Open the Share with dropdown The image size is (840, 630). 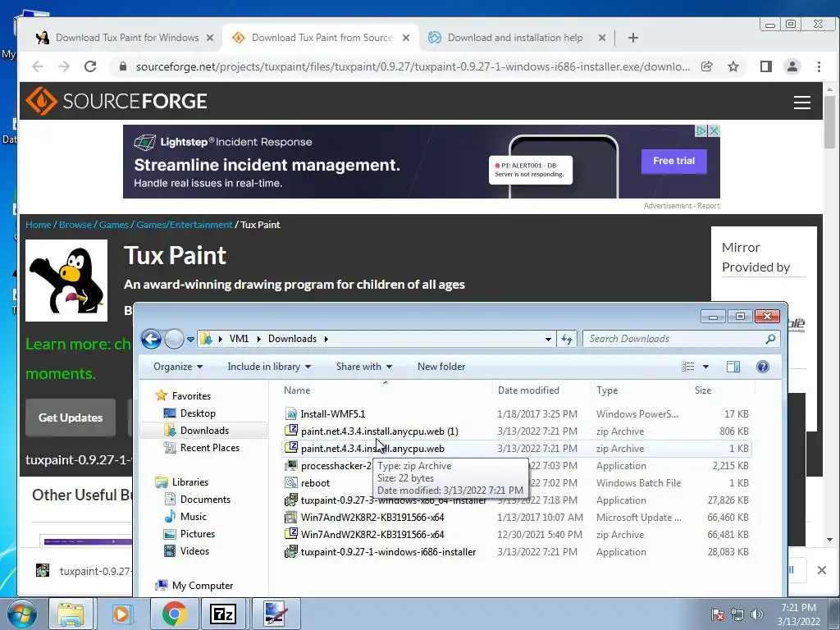pyautogui.click(x=363, y=367)
